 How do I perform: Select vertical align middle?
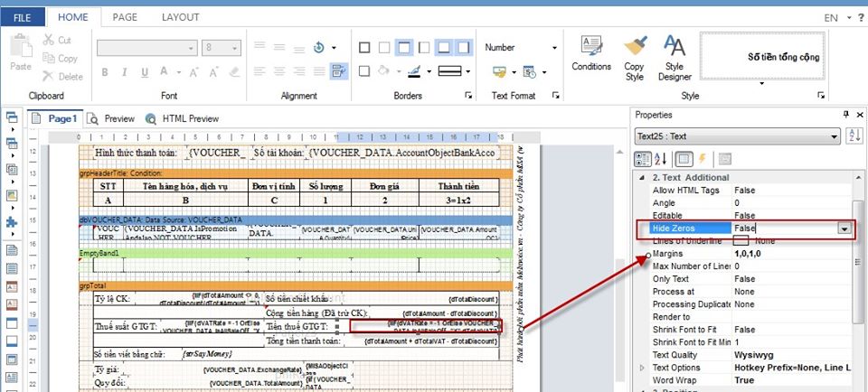point(279,46)
